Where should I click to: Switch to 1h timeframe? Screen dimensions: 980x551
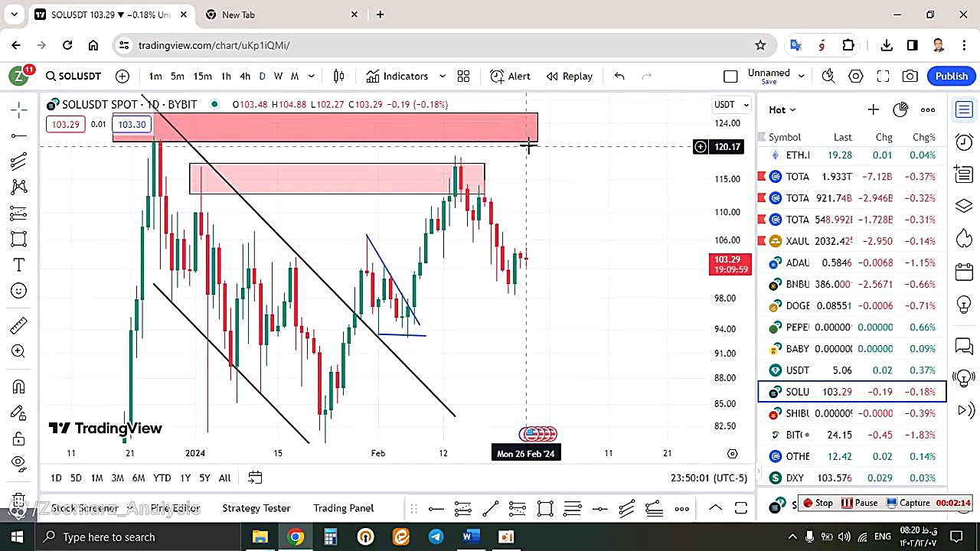point(226,76)
